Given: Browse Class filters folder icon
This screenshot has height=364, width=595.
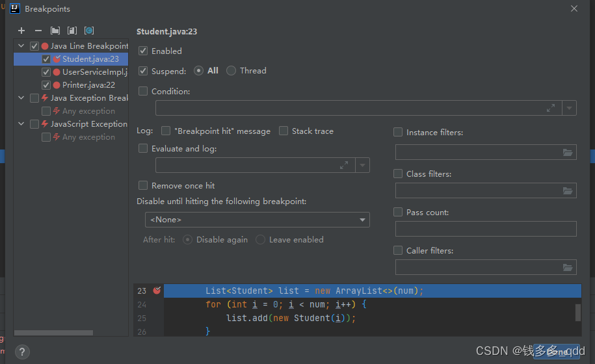Looking at the screenshot, I should (568, 190).
